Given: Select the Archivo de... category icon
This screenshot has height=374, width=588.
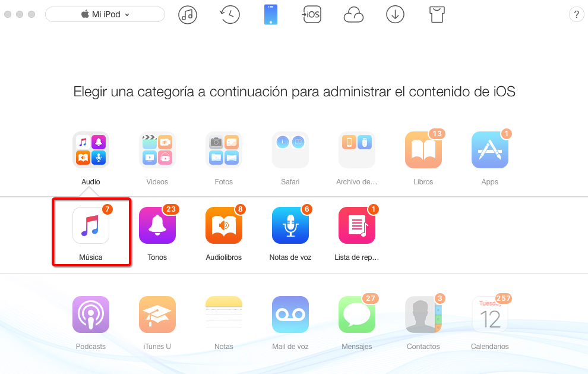Looking at the screenshot, I should [x=356, y=150].
